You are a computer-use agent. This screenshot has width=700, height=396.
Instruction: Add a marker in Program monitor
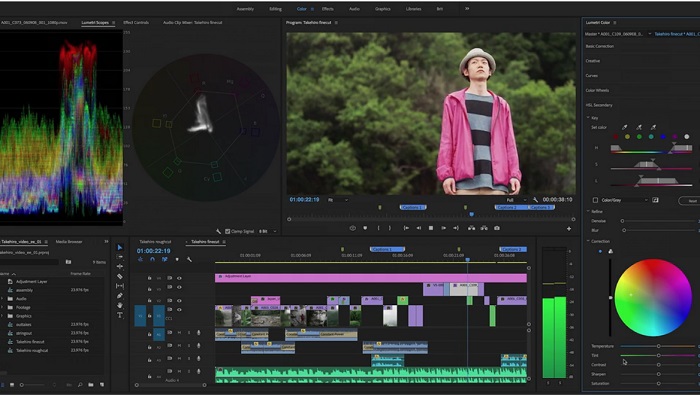pyautogui.click(x=365, y=228)
